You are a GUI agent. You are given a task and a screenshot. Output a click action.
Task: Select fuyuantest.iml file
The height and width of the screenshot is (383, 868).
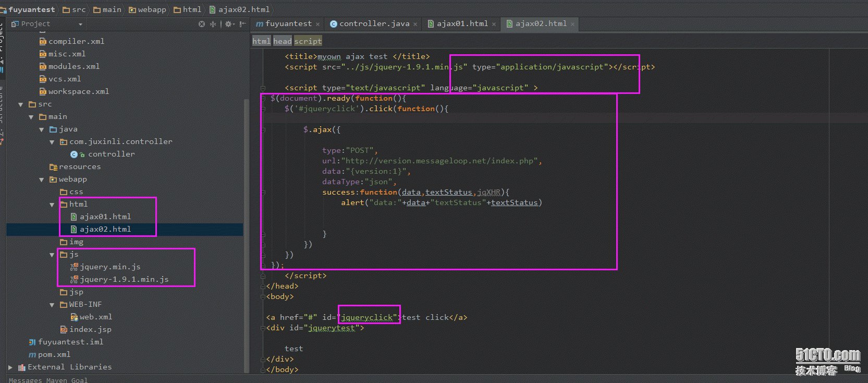[x=66, y=342]
